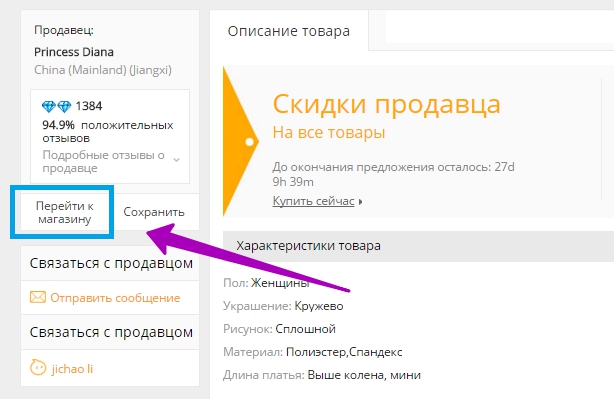The width and height of the screenshot is (614, 413).
Task: Click Перейти к магазину button
Action: tap(65, 212)
